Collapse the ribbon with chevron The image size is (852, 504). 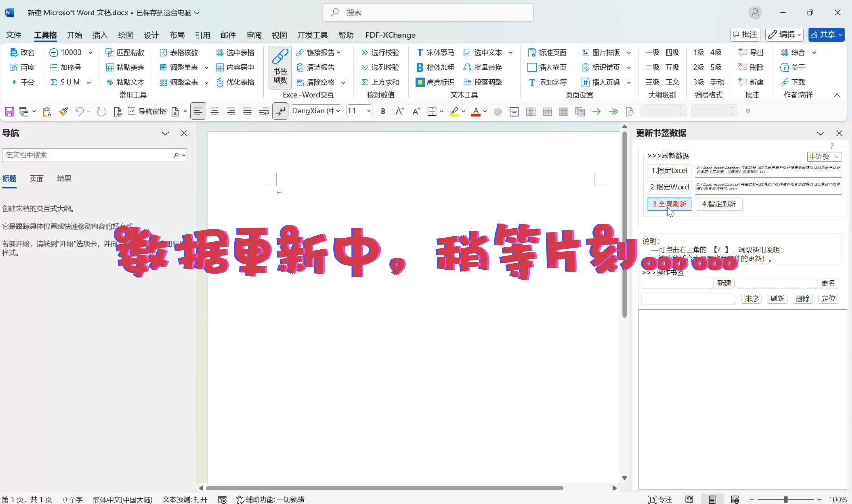[x=837, y=95]
